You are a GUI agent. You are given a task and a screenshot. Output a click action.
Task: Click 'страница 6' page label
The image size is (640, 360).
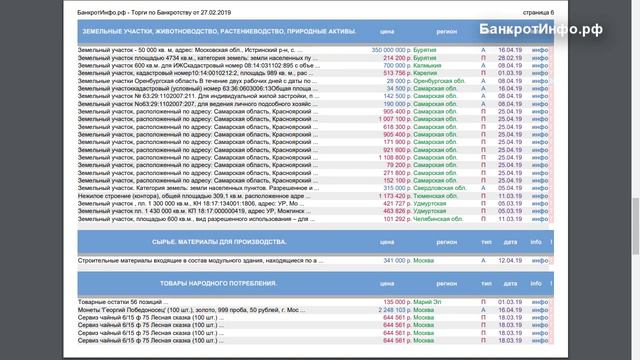pos(538,13)
